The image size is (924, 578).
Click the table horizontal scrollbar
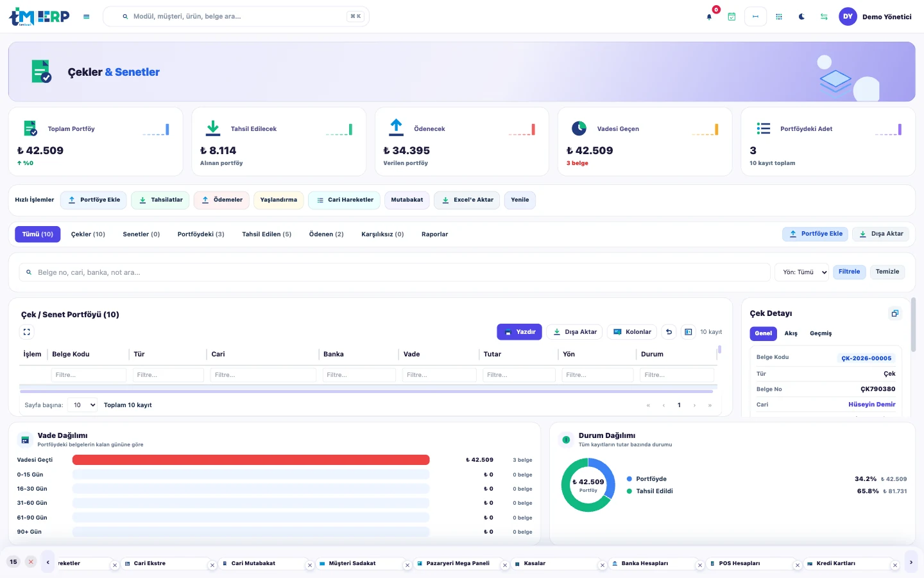point(366,391)
